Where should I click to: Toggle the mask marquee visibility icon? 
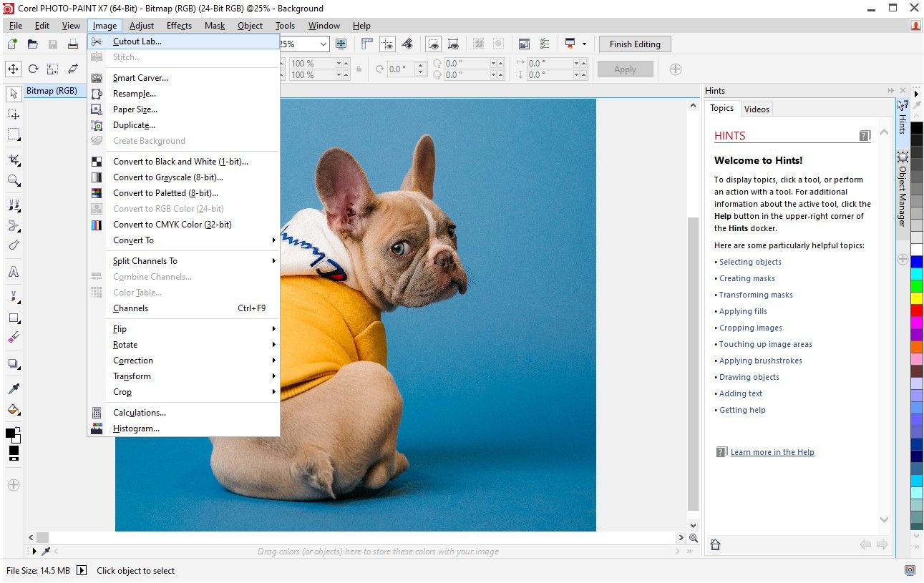[434, 44]
